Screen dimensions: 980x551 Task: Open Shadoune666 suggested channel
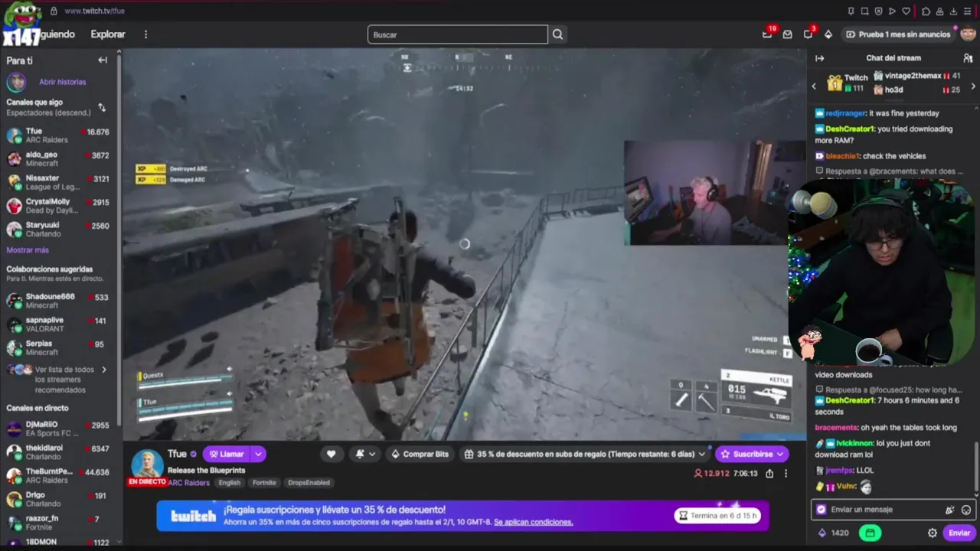point(59,301)
